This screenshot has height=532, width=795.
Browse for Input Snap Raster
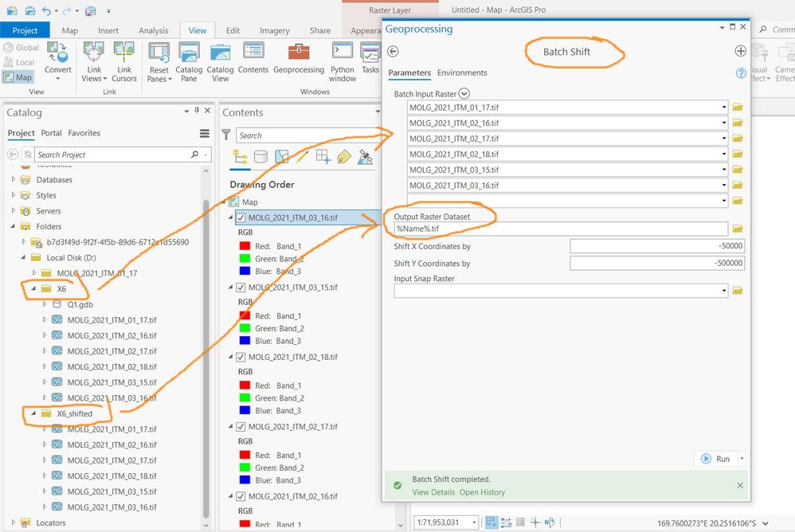pyautogui.click(x=737, y=291)
